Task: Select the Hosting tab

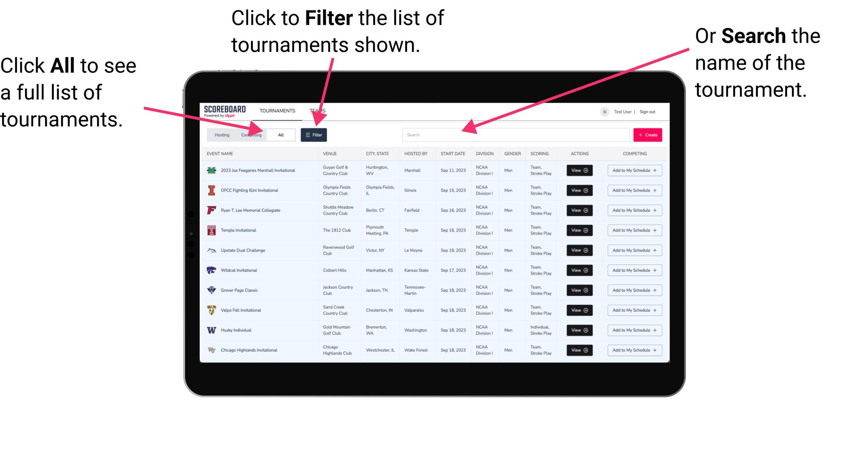Action: pyautogui.click(x=221, y=134)
